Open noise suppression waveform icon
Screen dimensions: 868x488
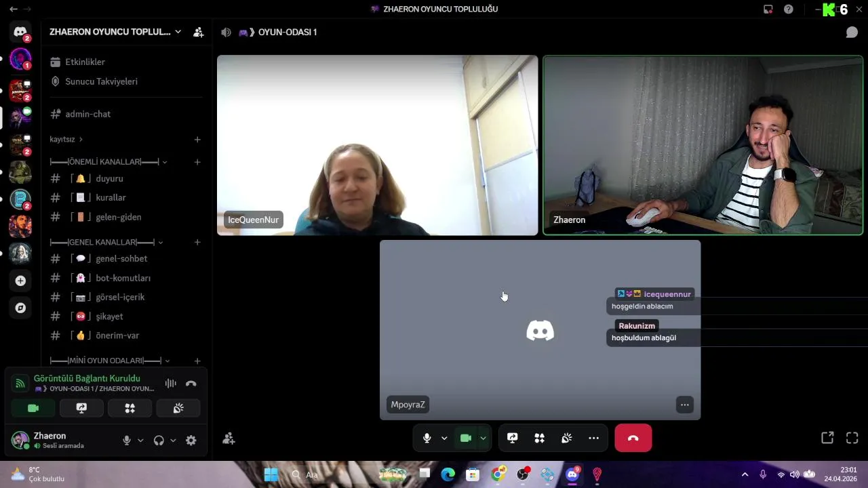pos(170,384)
